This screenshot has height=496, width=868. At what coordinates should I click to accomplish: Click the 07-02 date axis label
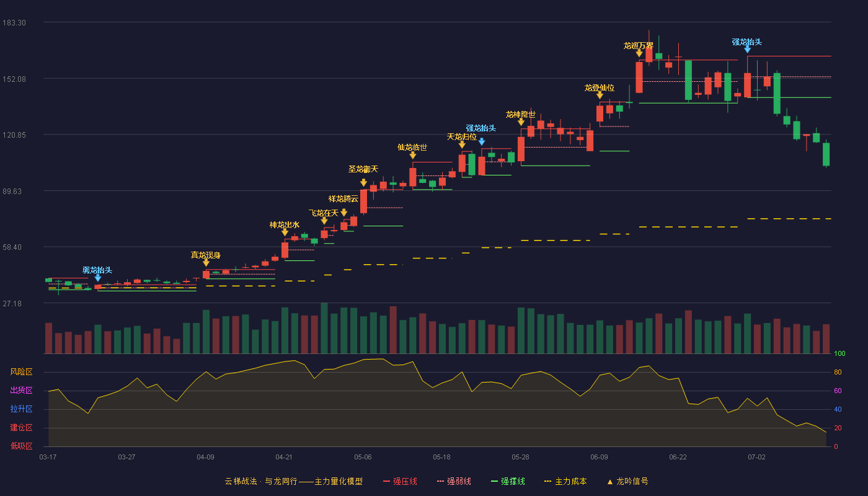point(756,457)
